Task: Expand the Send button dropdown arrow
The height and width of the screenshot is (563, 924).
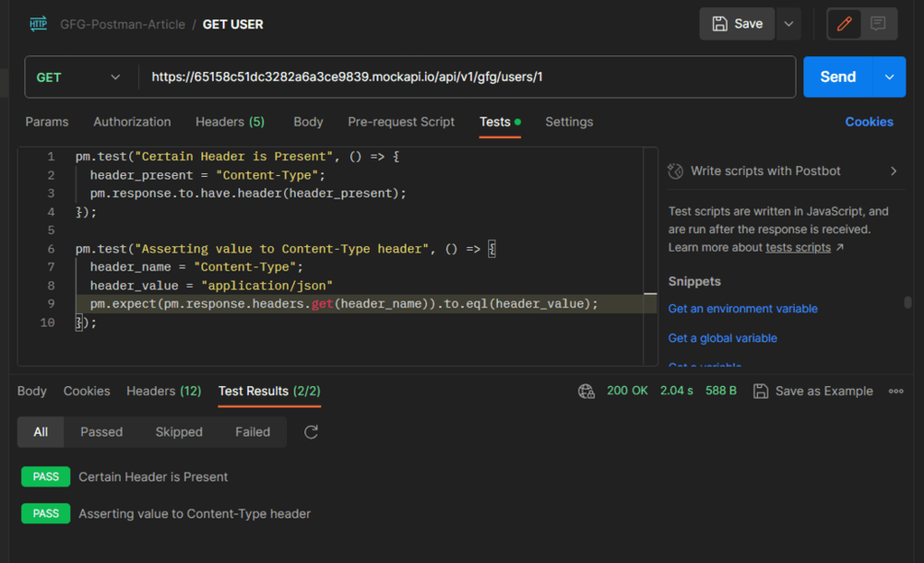Action: tap(890, 78)
